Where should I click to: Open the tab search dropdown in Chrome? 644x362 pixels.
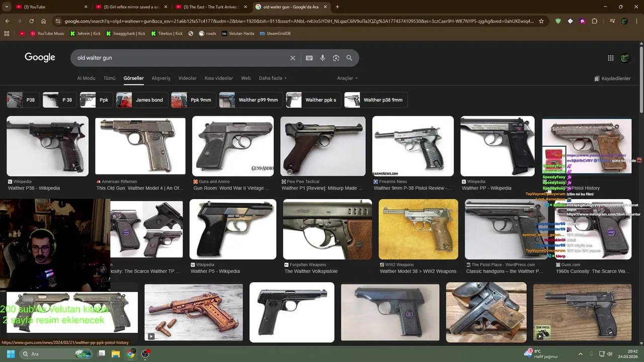(7, 7)
